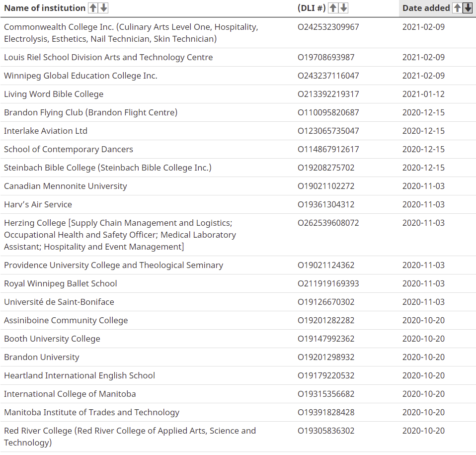Click the (DLI #) column header text
The width and height of the screenshot is (476, 455).
pos(312,8)
